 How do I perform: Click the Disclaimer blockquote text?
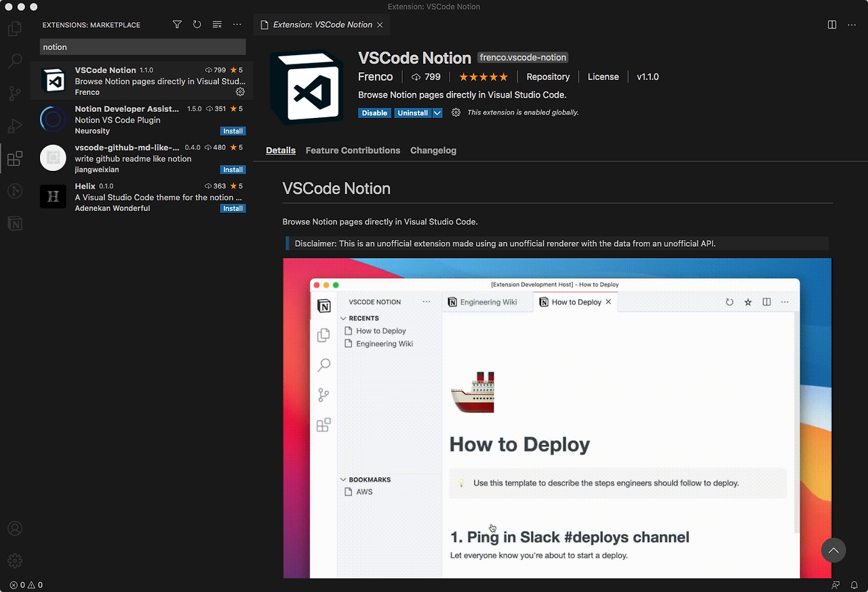(505, 243)
